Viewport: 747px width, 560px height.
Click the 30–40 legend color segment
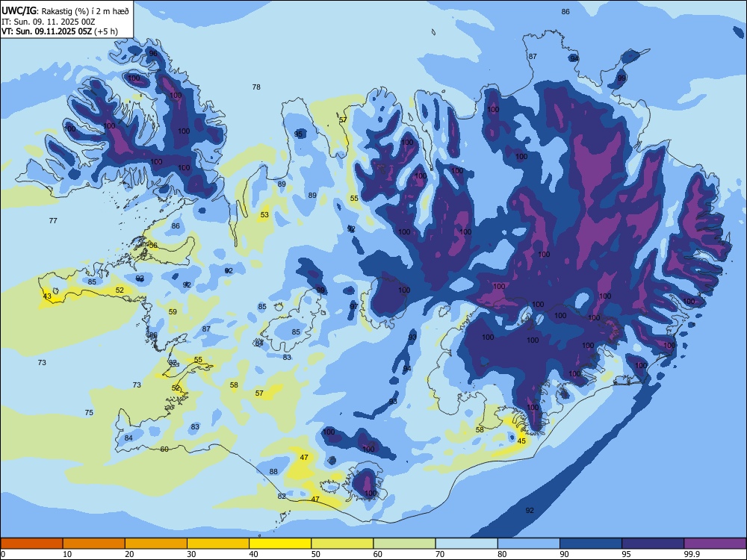(218, 544)
